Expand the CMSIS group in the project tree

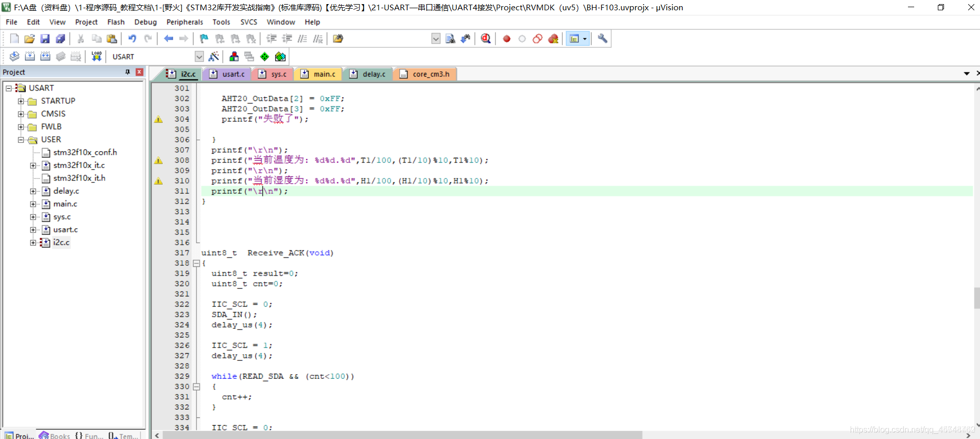tap(21, 114)
